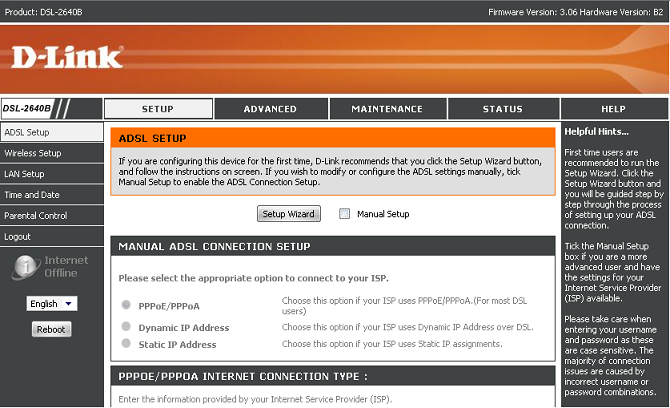Click the D-Link logo

pos(68,57)
